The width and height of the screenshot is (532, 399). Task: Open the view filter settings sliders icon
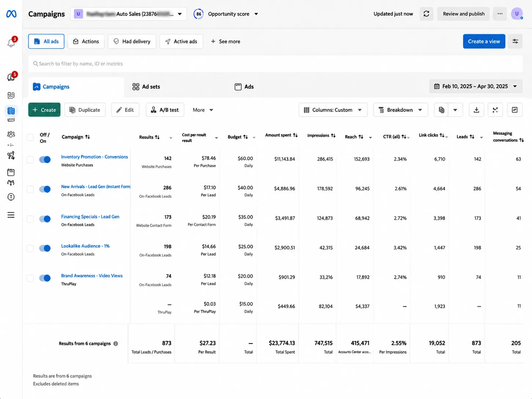pos(515,42)
